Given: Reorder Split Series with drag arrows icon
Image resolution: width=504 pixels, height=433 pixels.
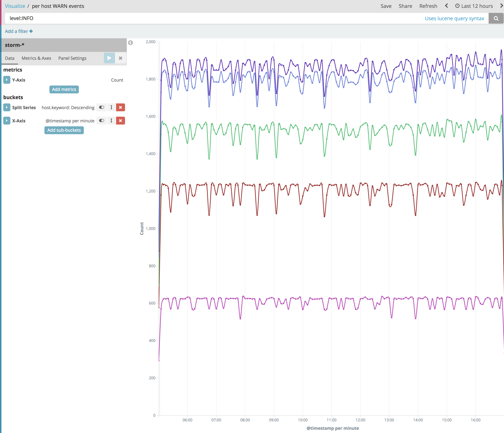Looking at the screenshot, I should 111,107.
